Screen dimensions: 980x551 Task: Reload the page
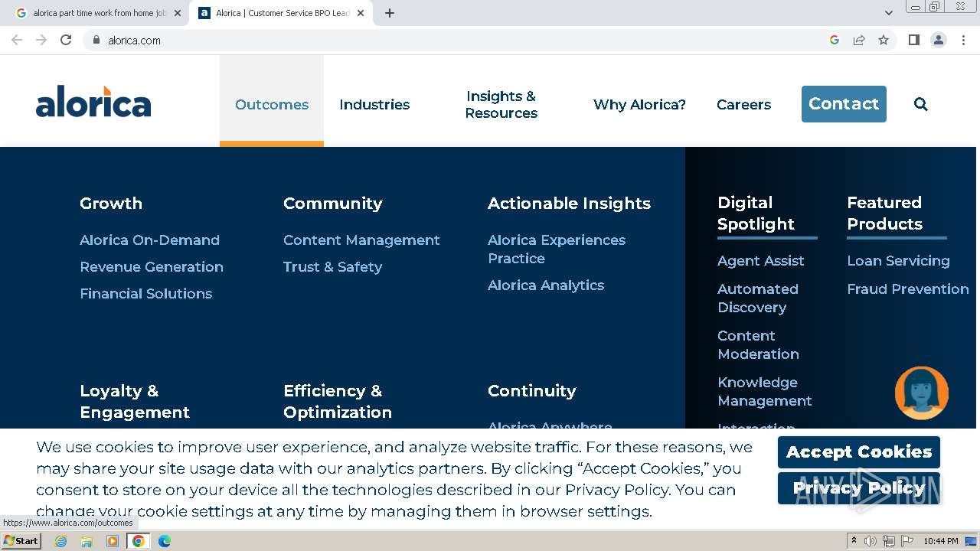pyautogui.click(x=66, y=40)
